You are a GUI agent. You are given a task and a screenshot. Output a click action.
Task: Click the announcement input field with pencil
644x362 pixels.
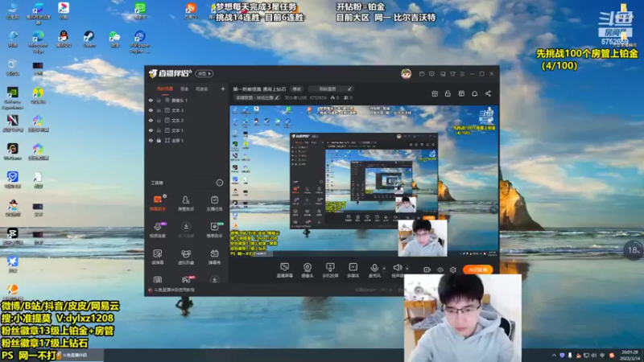(x=331, y=89)
